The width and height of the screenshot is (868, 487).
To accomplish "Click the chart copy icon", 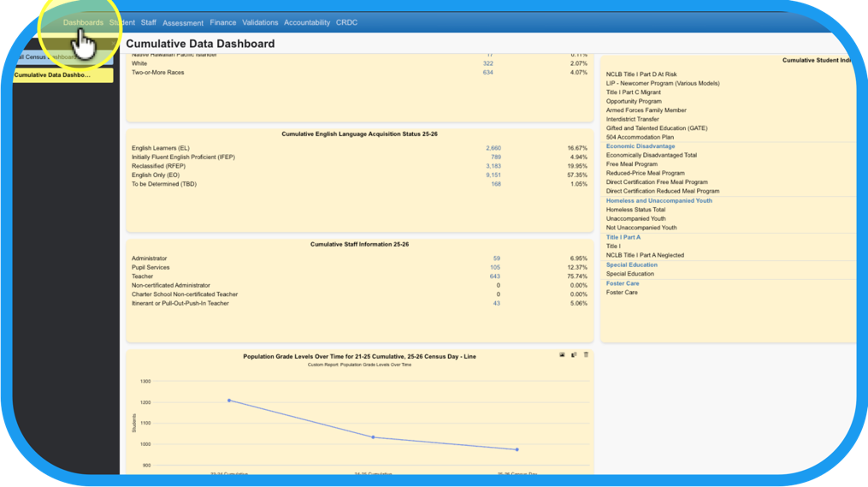I will (x=574, y=354).
